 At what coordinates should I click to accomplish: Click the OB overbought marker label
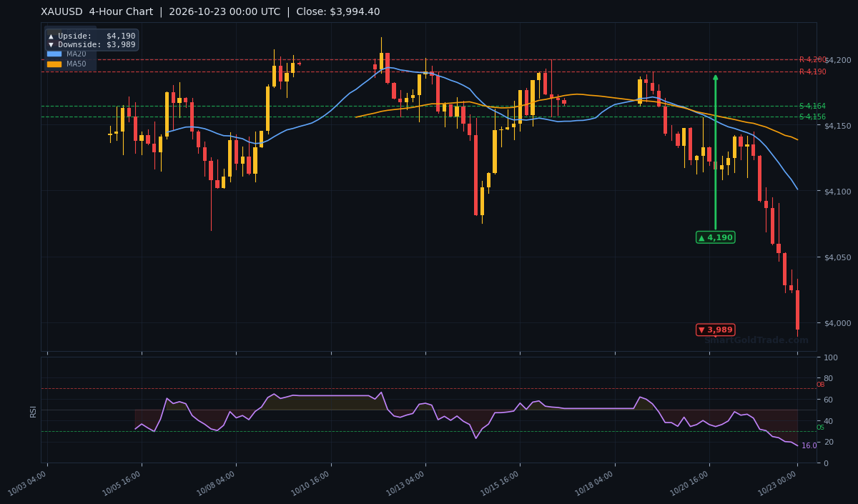click(820, 385)
